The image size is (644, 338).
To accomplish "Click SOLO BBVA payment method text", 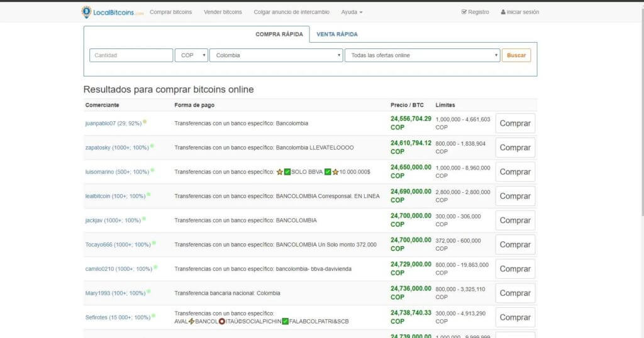I will point(307,172).
